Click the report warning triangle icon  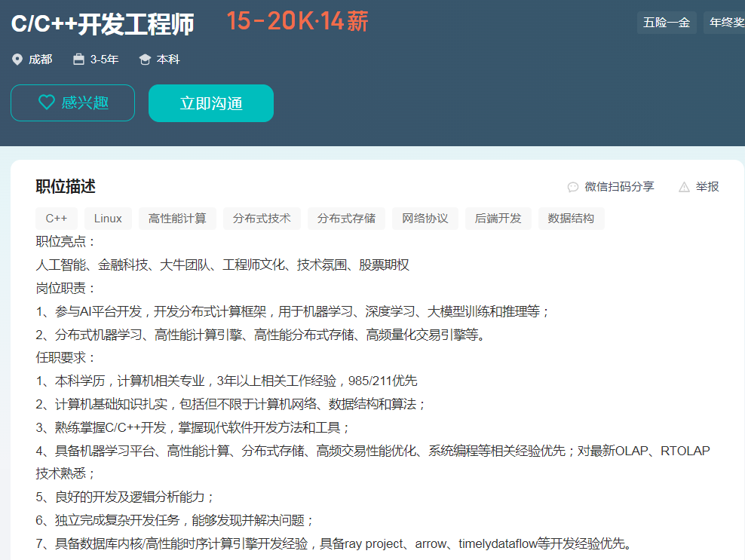[684, 187]
